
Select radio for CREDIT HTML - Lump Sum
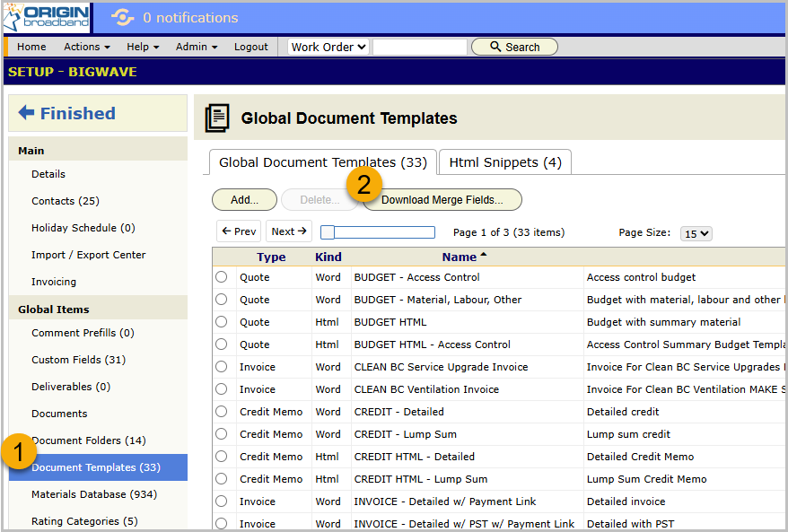coord(221,479)
